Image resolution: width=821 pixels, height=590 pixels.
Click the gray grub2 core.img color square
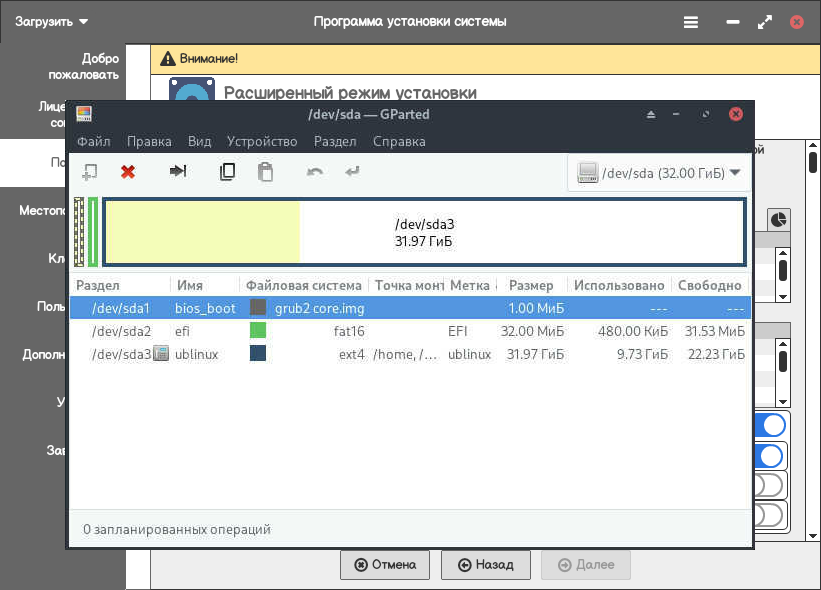click(258, 307)
